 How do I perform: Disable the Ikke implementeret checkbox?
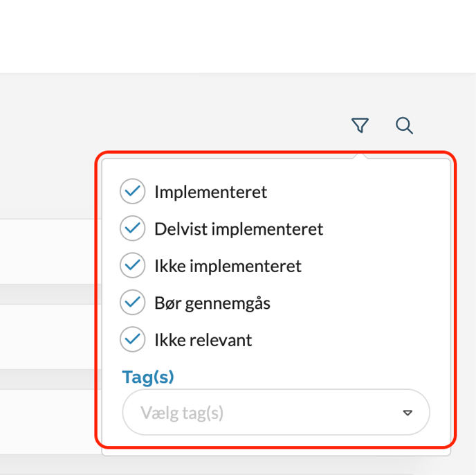pyautogui.click(x=132, y=266)
